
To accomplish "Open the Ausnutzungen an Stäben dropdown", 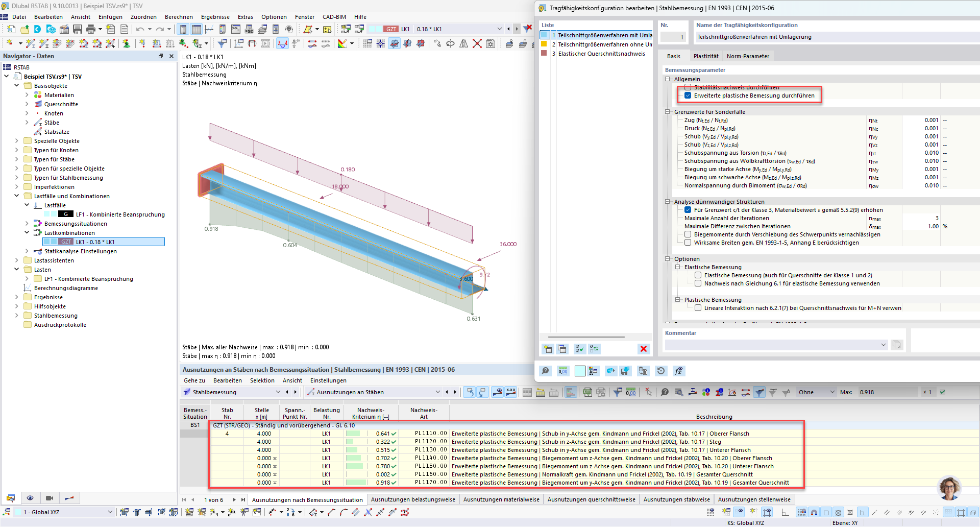I will point(437,392).
